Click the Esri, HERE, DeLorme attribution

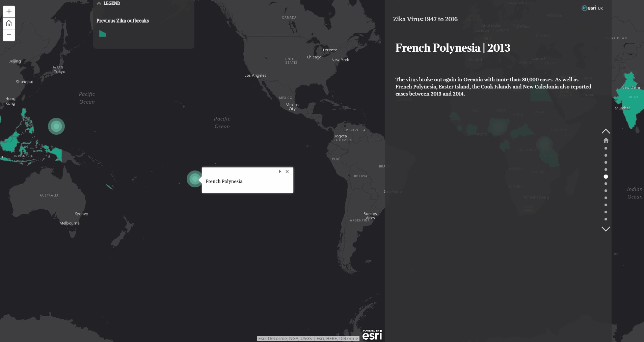click(337, 338)
